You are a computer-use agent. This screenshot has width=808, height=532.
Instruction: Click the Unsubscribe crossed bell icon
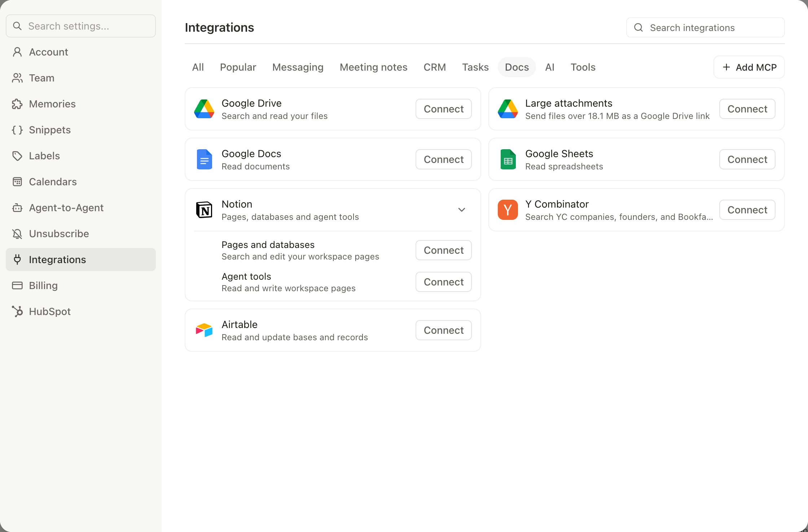click(17, 234)
